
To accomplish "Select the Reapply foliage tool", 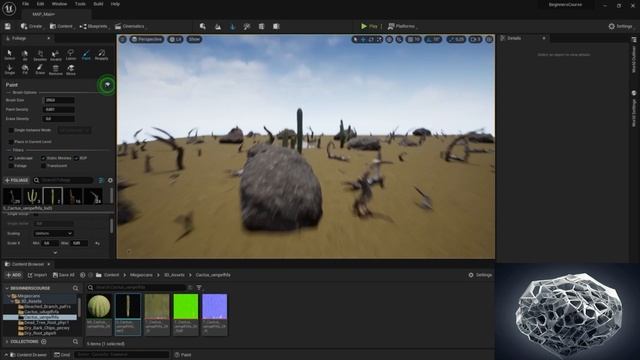I will click(101, 55).
